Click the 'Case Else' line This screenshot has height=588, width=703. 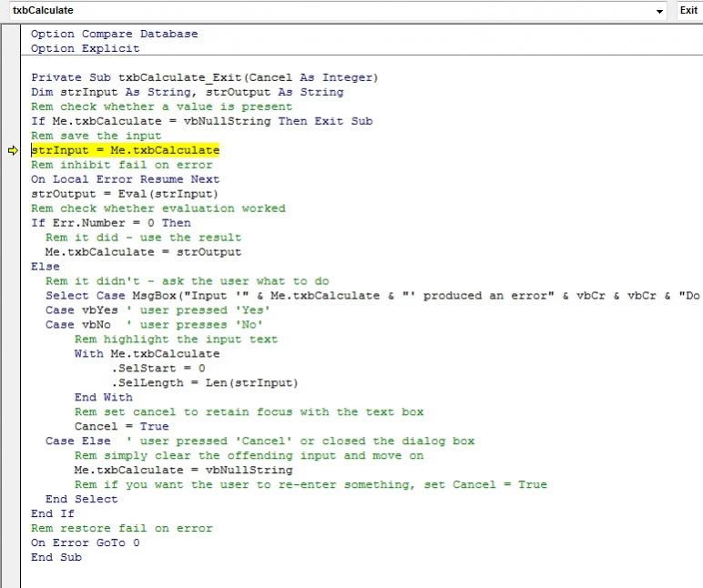point(260,441)
